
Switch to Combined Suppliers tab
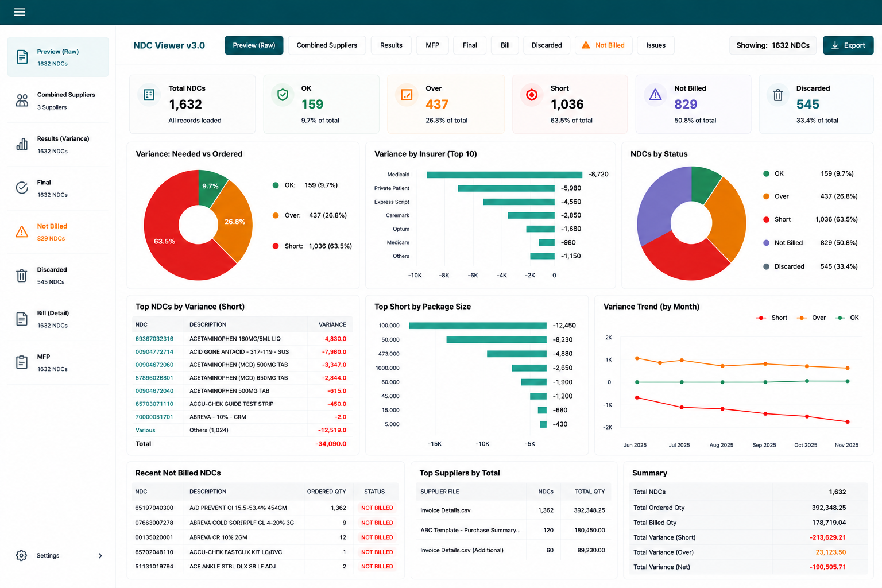point(327,45)
